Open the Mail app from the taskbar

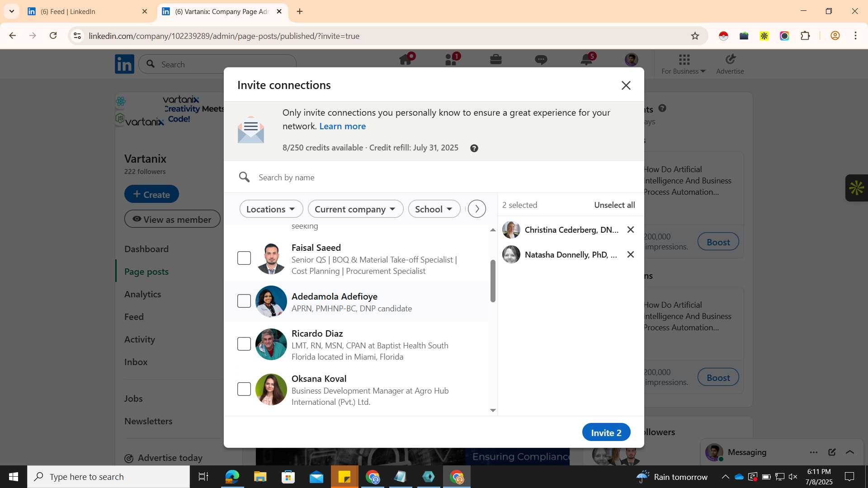pyautogui.click(x=316, y=477)
